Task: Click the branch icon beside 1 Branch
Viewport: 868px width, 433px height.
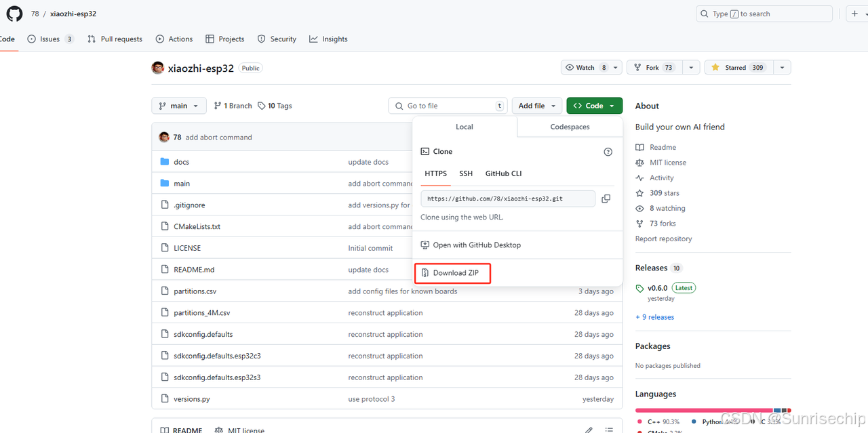Action: click(x=218, y=106)
